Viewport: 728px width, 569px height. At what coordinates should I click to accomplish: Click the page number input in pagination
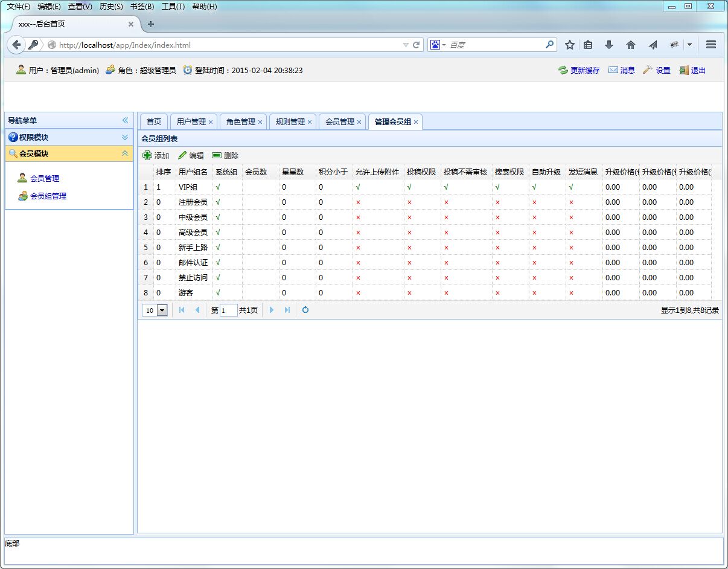[x=229, y=310]
